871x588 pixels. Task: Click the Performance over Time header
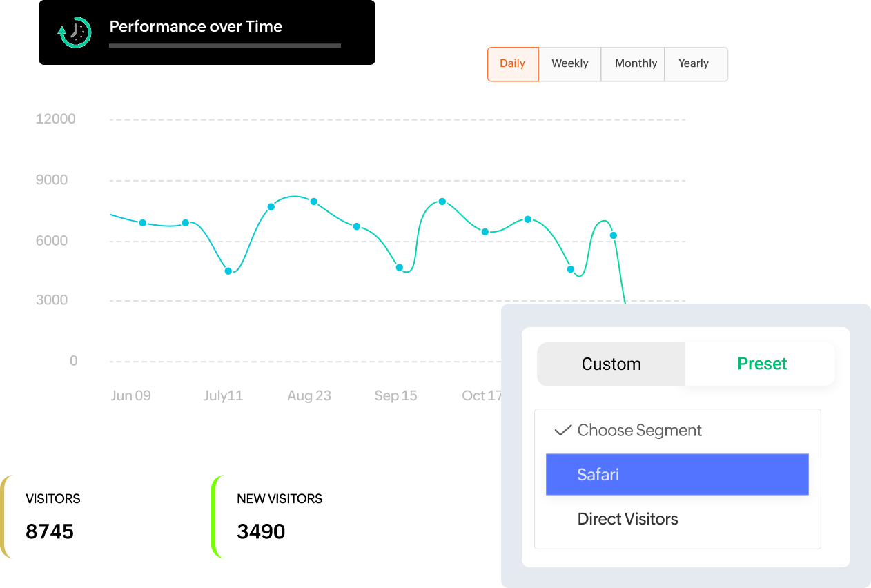coord(207,32)
